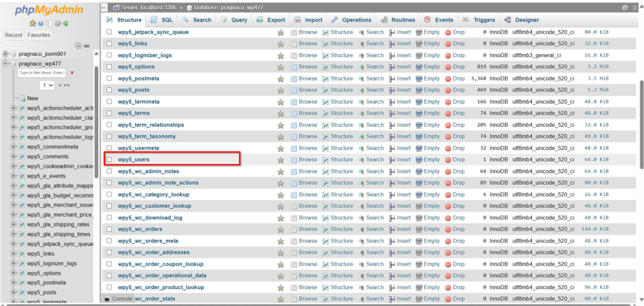Expand wpy5_options node in sidebar
Viewport: 644px width, 306px height.
14,273
